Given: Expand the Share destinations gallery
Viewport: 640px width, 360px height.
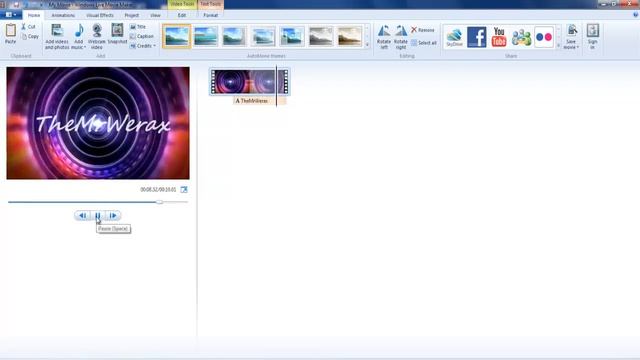Looking at the screenshot, I should (558, 45).
